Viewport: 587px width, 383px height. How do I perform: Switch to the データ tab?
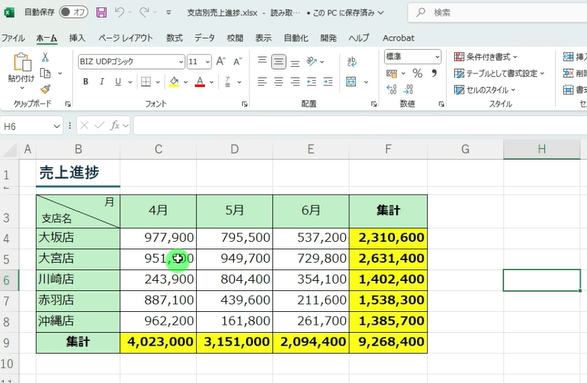coord(204,38)
